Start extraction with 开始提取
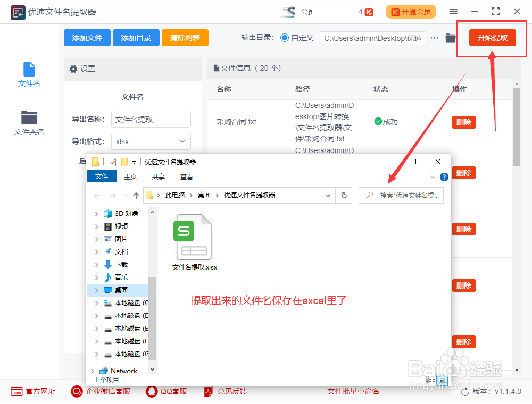Viewport: 532px width, 404px height. point(492,38)
